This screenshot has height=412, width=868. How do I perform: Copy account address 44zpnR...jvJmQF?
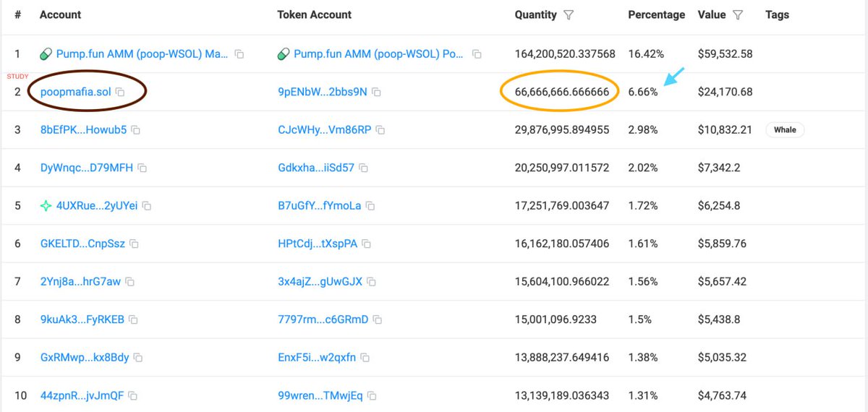tap(133, 395)
